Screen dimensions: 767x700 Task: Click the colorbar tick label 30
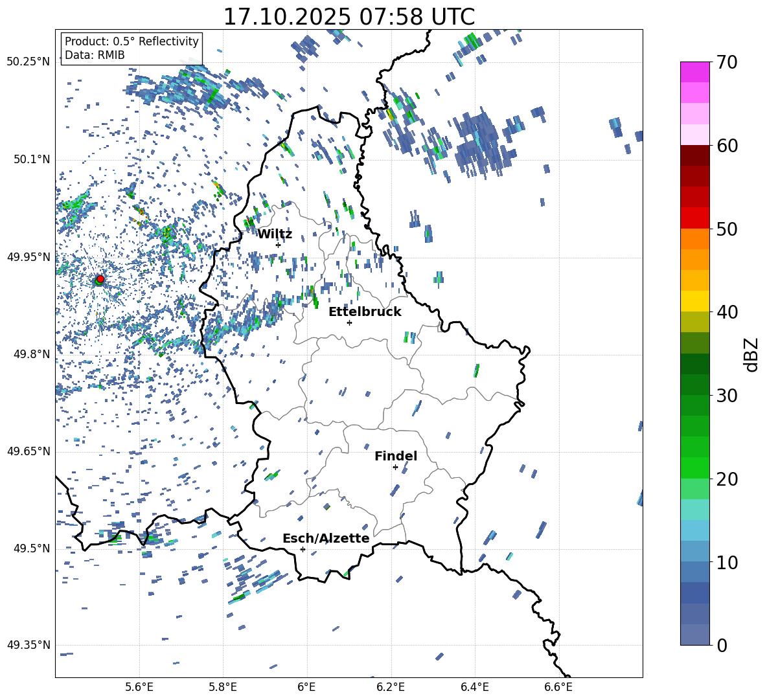point(727,396)
